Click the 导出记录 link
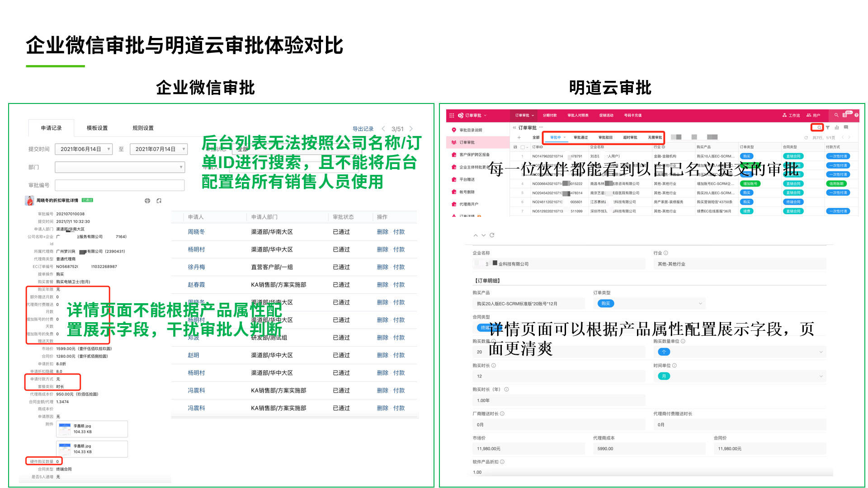Image resolution: width=868 pixels, height=488 pixels. [363, 129]
